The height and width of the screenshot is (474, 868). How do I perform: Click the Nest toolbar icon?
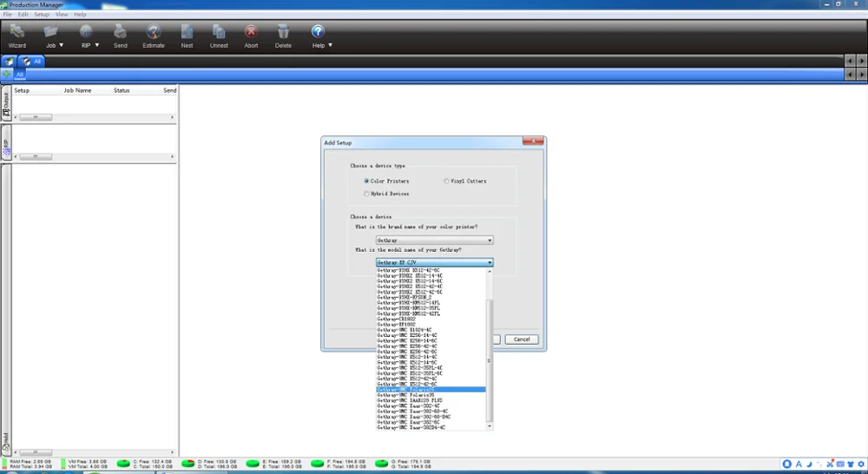[187, 31]
